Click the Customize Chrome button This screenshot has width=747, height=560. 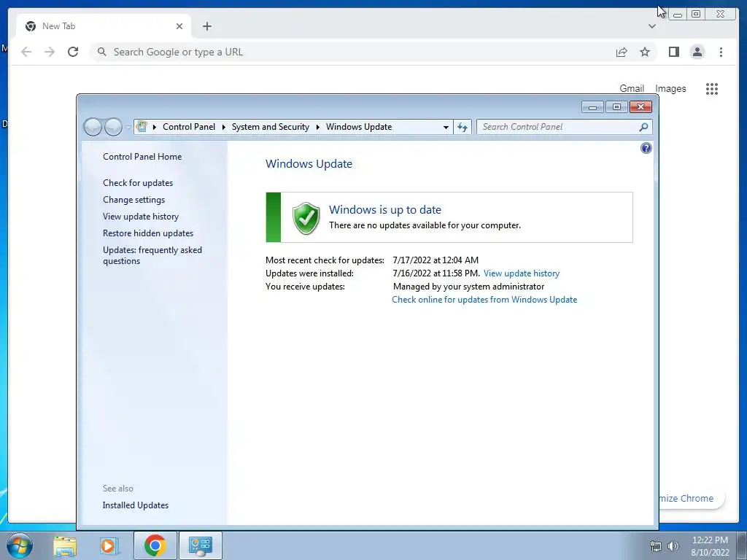(x=692, y=498)
